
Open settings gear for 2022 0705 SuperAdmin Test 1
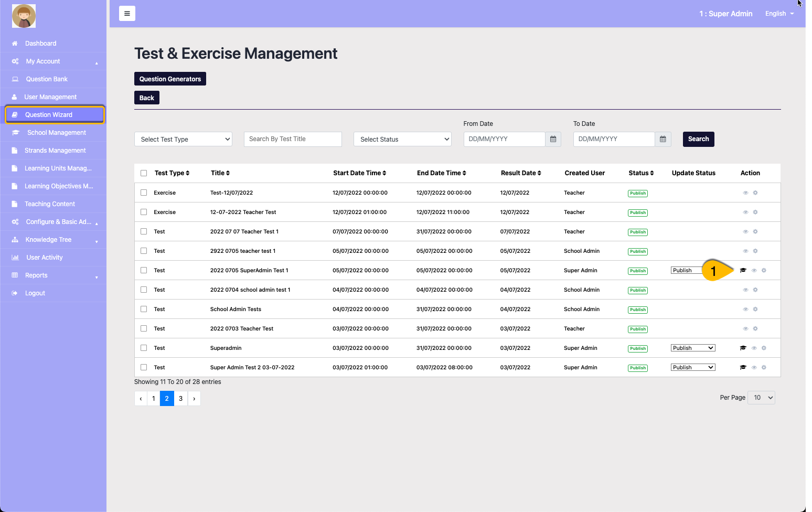pyautogui.click(x=764, y=271)
